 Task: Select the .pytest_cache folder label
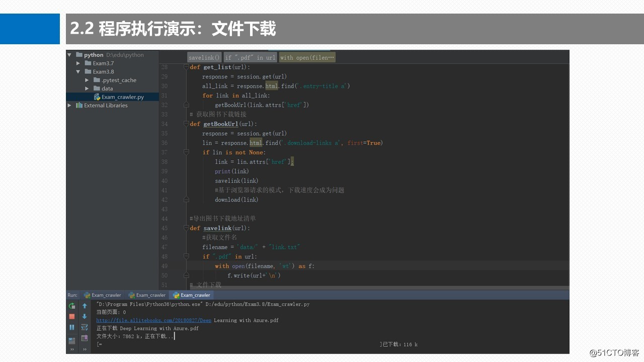pyautogui.click(x=119, y=80)
